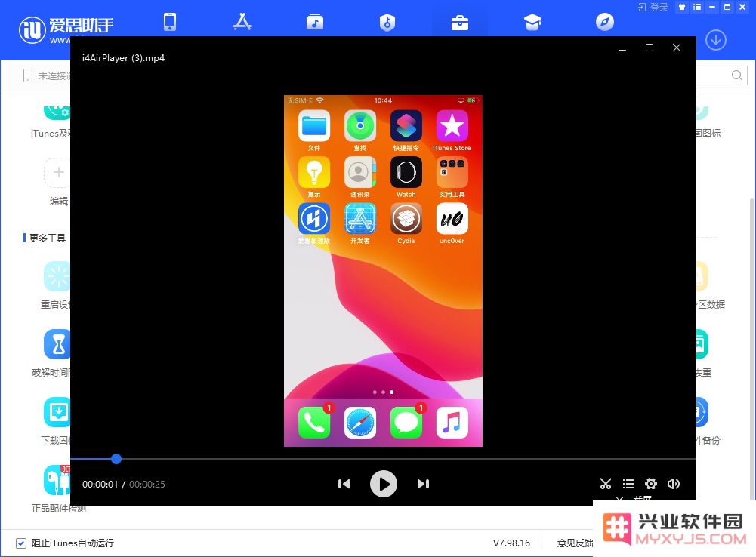Click the search magnifier icon
Image resolution: width=756 pixels, height=557 pixels.
(736, 75)
